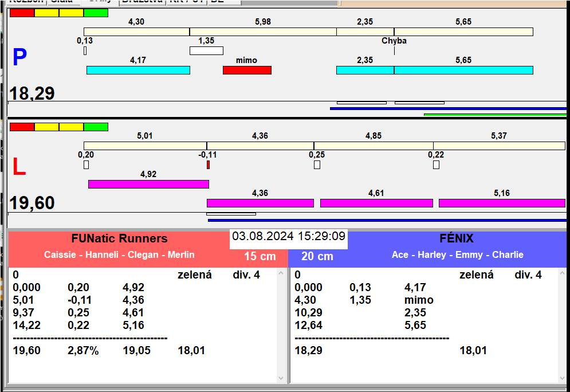Image resolution: width=570 pixels, height=392 pixels.
Task: Click the date and time stamp
Action: (x=289, y=236)
